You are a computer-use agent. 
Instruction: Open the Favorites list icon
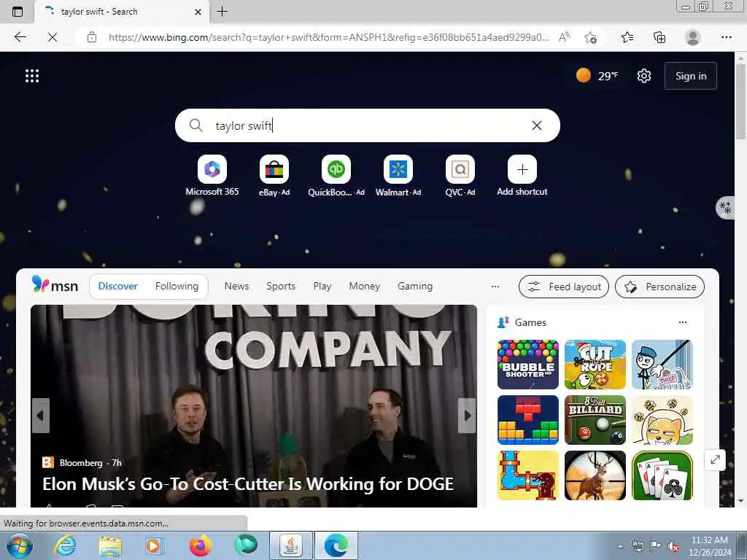[627, 37]
